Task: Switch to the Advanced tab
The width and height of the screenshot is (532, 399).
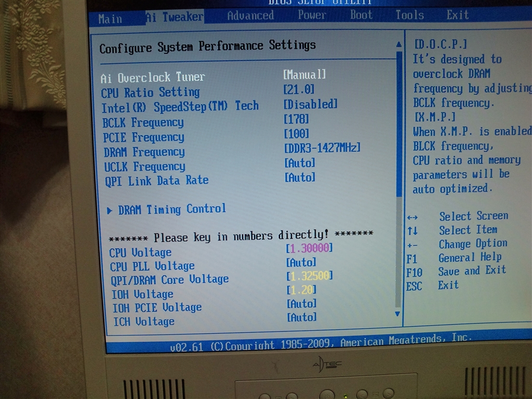Action: [x=250, y=15]
